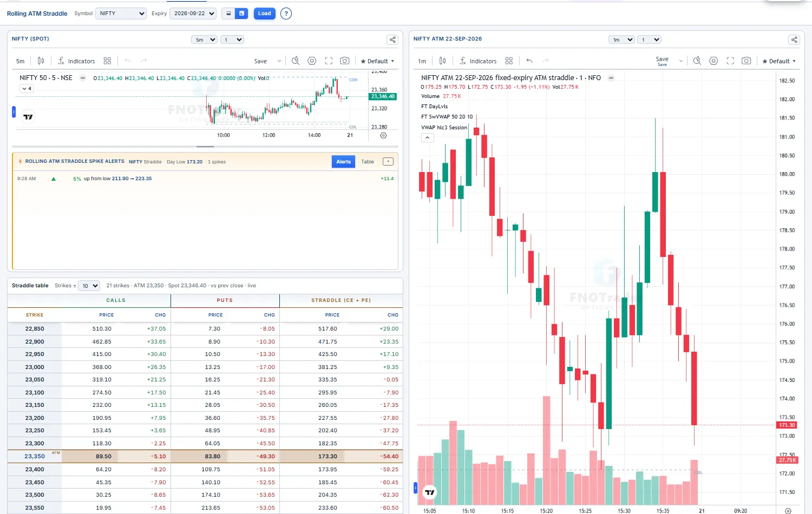The image size is (812, 514).
Task: Open the 1m interval dropdown for ATM straddle
Action: tap(621, 39)
